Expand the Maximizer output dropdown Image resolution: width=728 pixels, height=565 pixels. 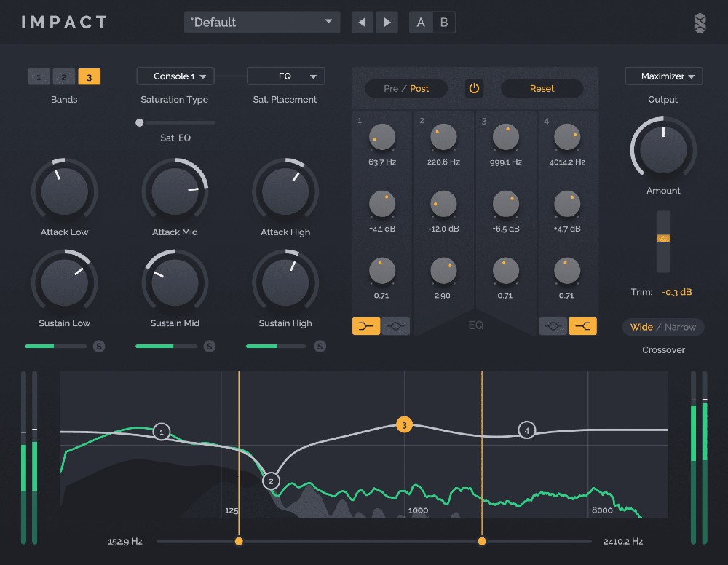point(663,76)
